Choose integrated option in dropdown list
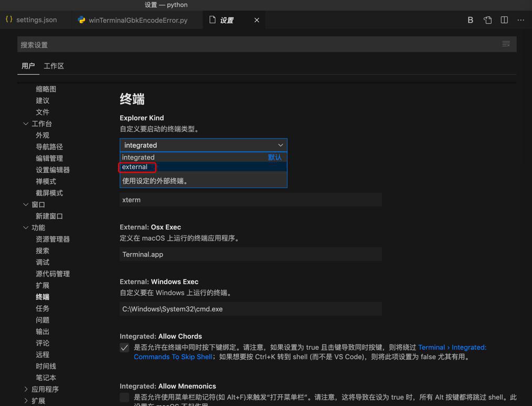Image resolution: width=532 pixels, height=406 pixels. pyautogui.click(x=203, y=157)
